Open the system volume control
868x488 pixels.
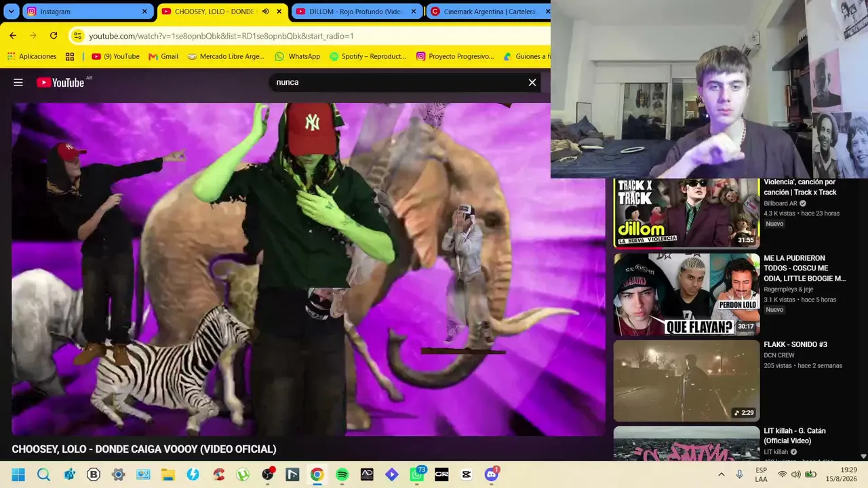coord(796,474)
